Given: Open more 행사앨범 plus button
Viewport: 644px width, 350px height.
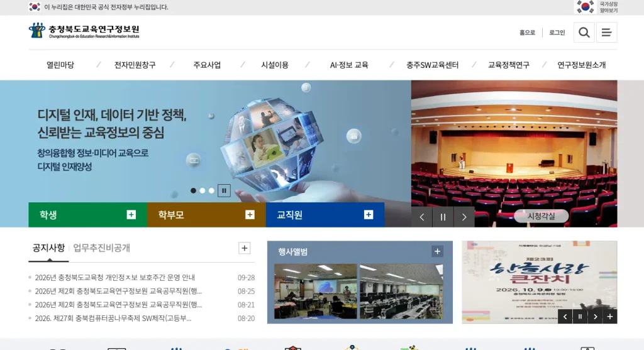Looking at the screenshot, I should (x=437, y=251).
